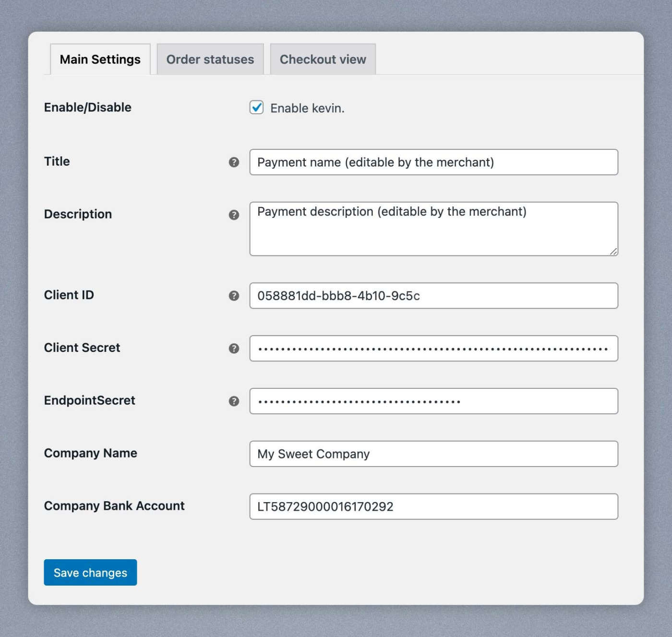This screenshot has width=672, height=637.
Task: Click the Description field help icon
Action: (234, 215)
